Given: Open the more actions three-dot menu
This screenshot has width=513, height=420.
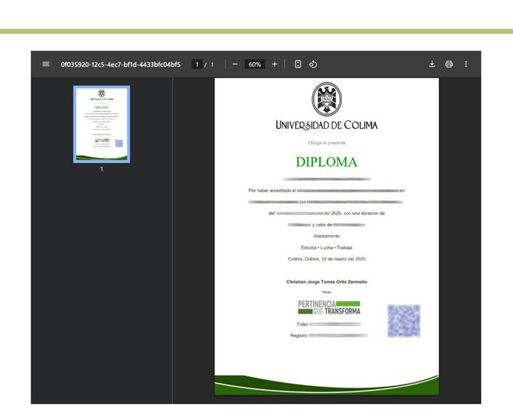Looking at the screenshot, I should pos(466,64).
